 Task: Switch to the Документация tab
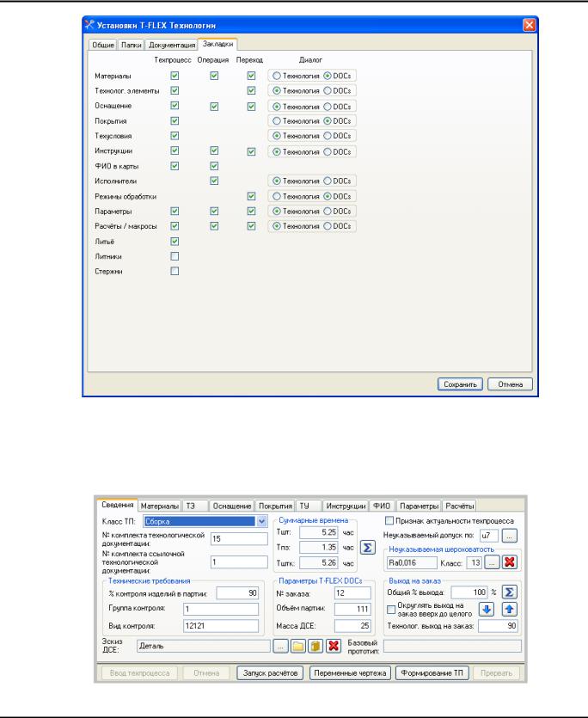172,45
